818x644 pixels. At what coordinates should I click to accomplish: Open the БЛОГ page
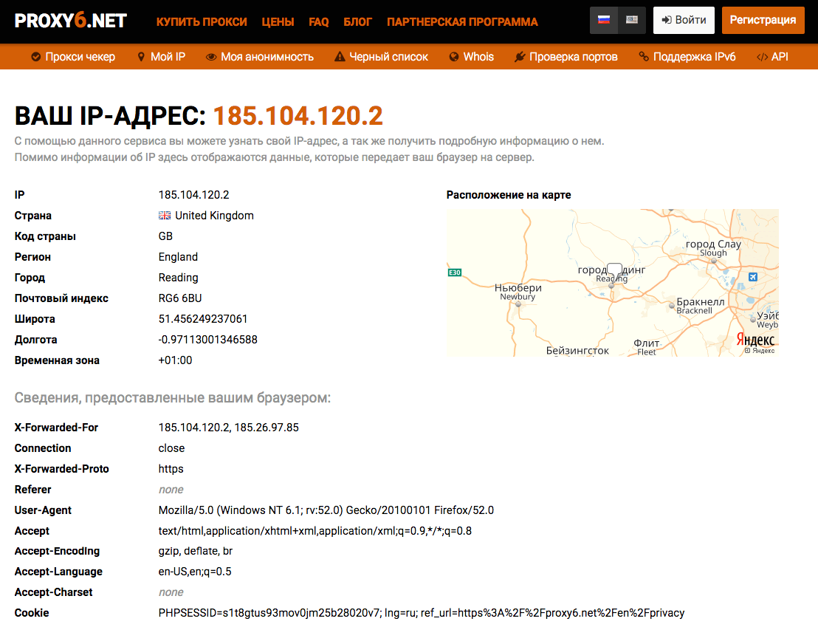(x=358, y=21)
